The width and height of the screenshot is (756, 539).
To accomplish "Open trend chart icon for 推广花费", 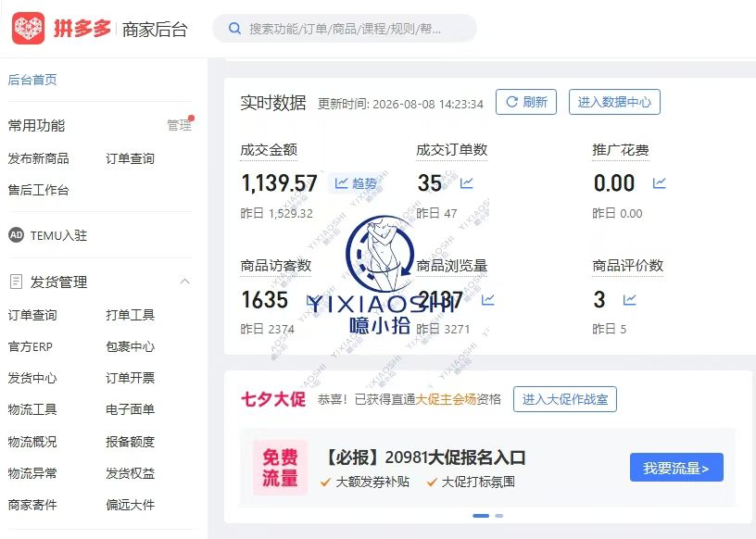I will click(659, 183).
